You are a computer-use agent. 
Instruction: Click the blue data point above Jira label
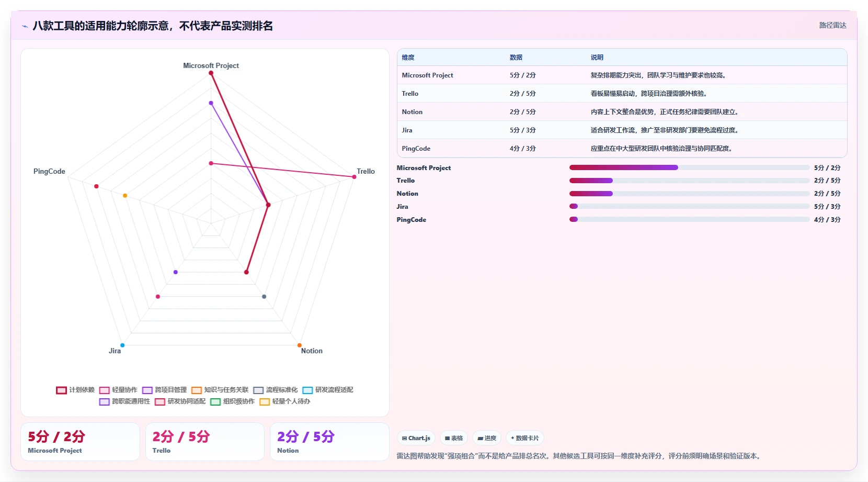[x=122, y=345]
